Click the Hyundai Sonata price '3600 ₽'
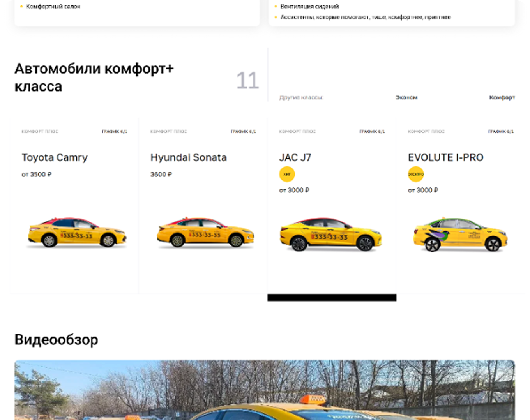Viewport: 530px width, 420px height. 161,175
